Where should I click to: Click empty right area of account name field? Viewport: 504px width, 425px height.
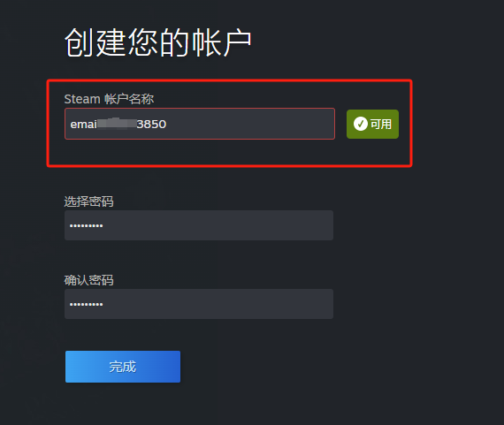click(251, 124)
